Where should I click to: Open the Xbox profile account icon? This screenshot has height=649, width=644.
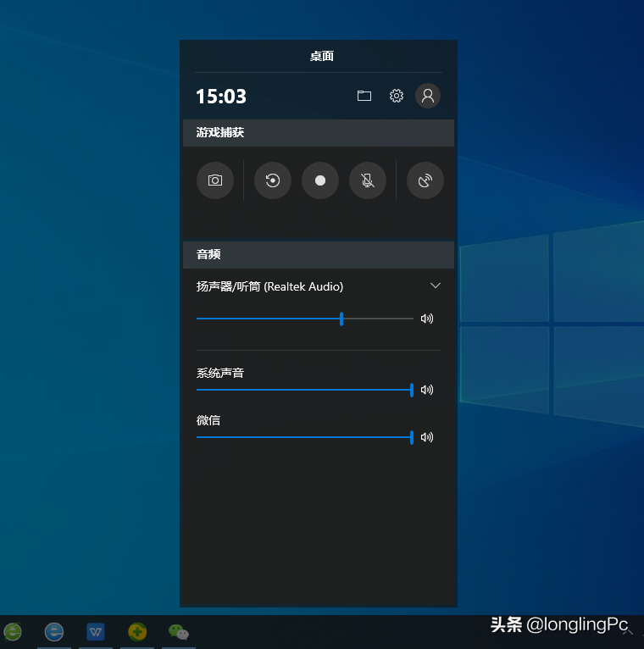pyautogui.click(x=428, y=96)
